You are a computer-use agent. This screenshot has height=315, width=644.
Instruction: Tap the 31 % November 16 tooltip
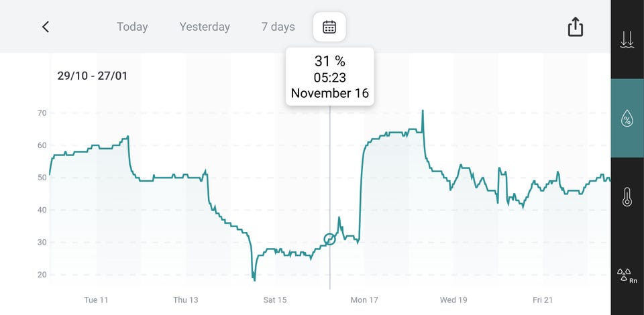pyautogui.click(x=330, y=76)
